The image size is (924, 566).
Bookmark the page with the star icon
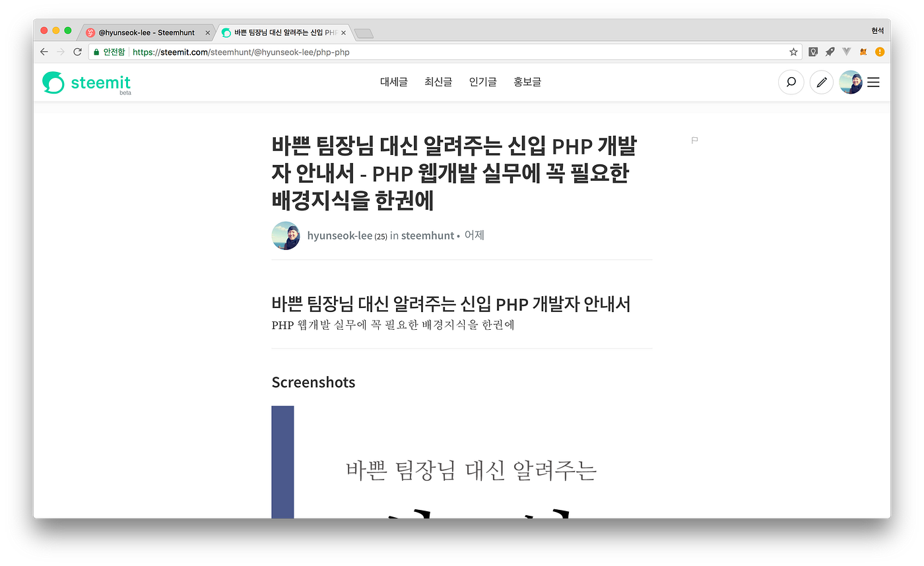click(x=793, y=51)
